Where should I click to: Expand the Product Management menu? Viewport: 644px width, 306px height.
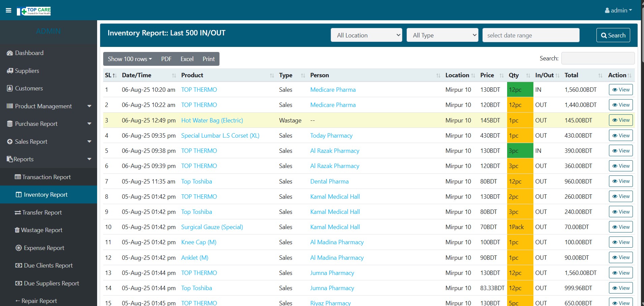[49, 106]
